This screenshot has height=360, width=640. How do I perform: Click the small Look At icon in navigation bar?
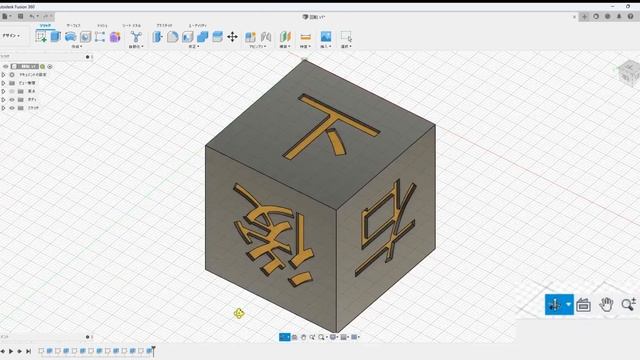294,337
